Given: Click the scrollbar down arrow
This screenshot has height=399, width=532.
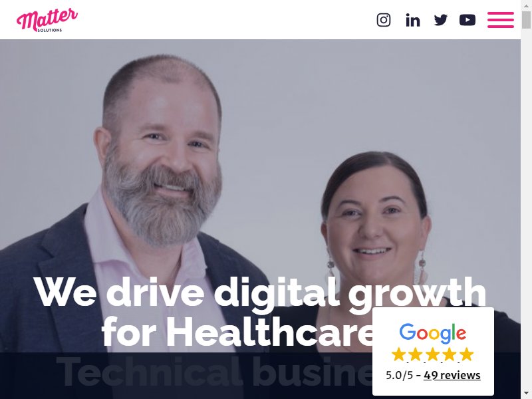Looking at the screenshot, I should [526, 394].
